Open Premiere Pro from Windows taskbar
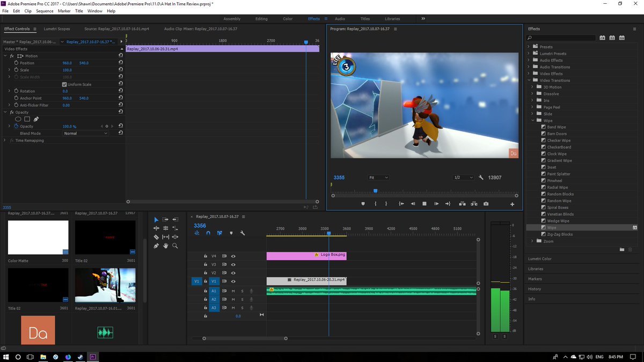Screen dimensions: 644x362 (x=93, y=357)
